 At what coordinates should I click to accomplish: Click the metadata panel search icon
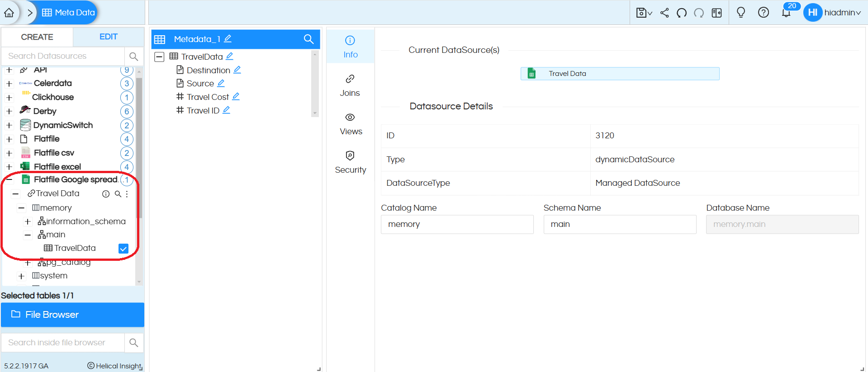(308, 39)
